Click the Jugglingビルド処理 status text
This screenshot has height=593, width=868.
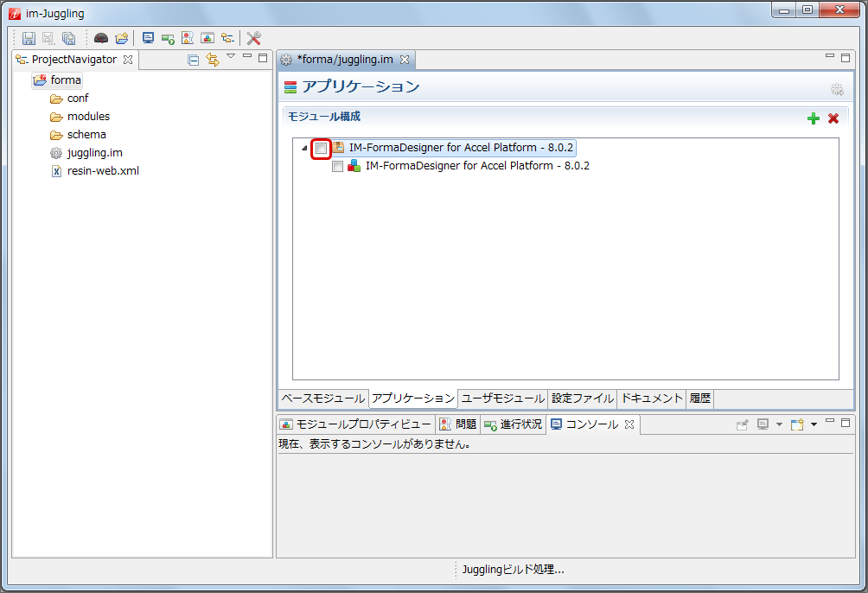pyautogui.click(x=514, y=569)
